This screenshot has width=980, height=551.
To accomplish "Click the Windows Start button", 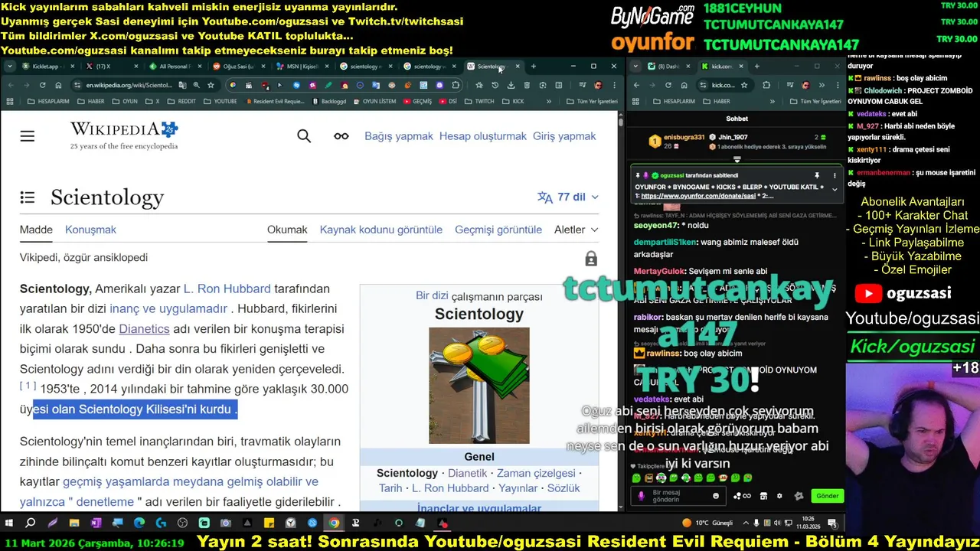I will point(9,523).
